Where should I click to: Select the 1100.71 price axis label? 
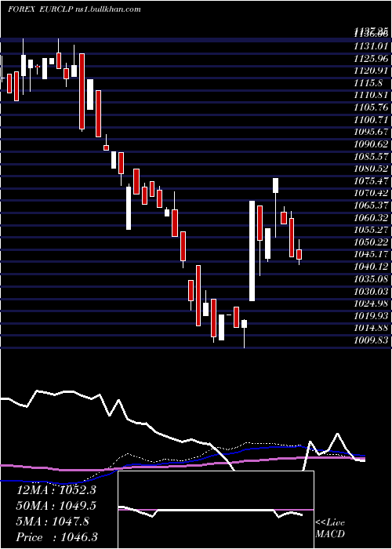371,120
